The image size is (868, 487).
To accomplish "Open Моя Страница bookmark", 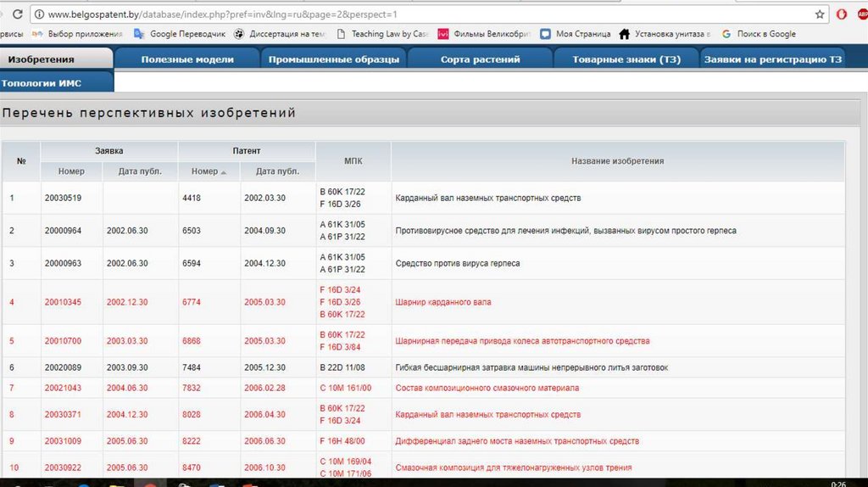I will coord(576,34).
